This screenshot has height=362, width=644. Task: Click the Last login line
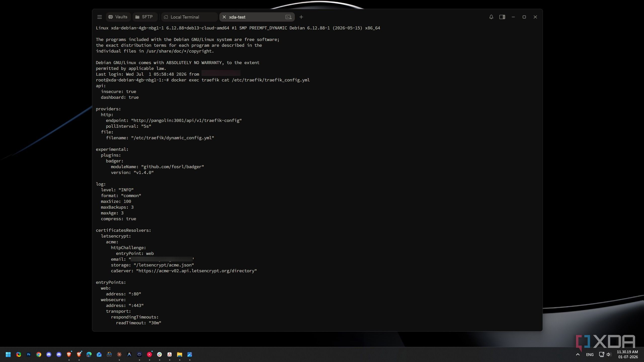tap(168, 74)
